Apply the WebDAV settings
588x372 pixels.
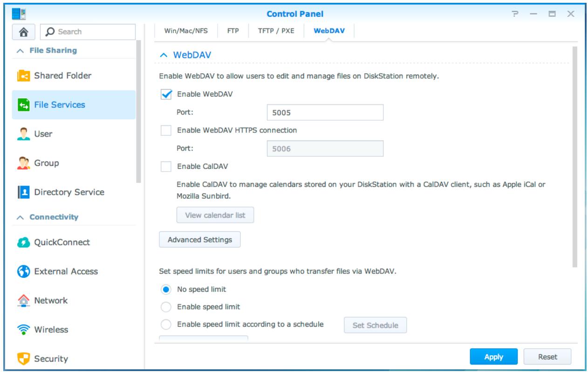pyautogui.click(x=493, y=357)
